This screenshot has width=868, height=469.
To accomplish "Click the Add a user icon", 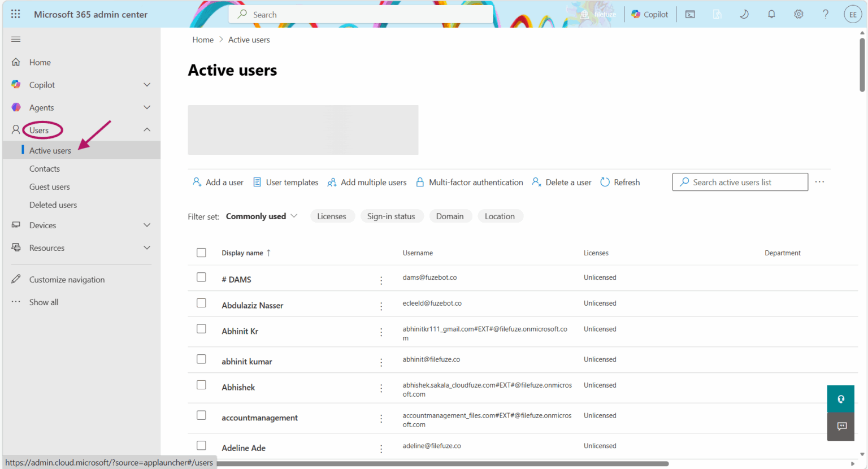I will [197, 182].
